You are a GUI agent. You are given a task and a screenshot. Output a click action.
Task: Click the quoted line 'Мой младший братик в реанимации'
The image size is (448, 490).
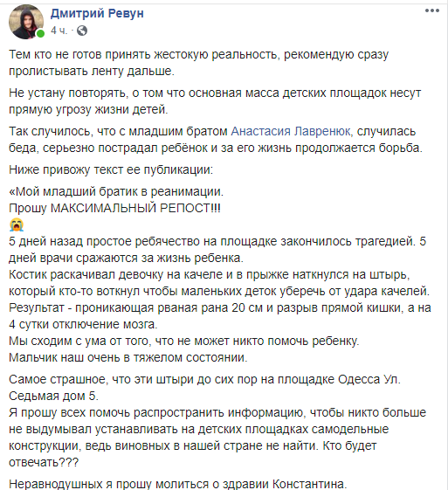(116, 191)
